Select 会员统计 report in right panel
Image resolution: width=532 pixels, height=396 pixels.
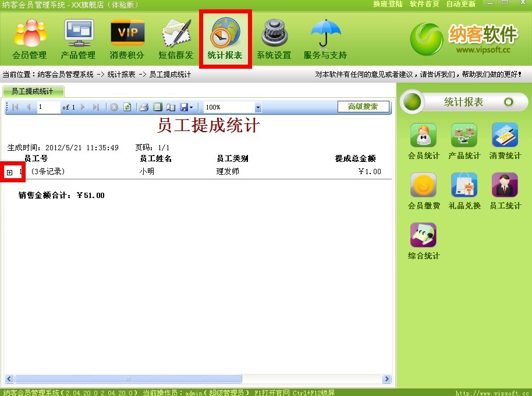pyautogui.click(x=423, y=142)
